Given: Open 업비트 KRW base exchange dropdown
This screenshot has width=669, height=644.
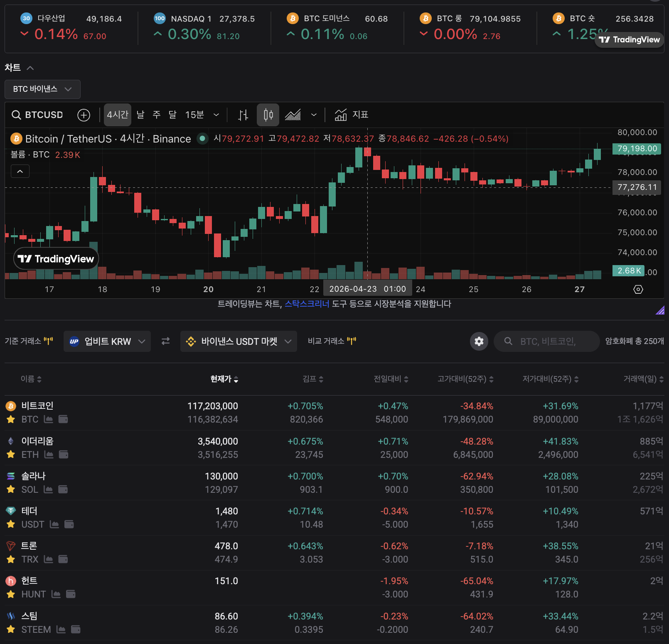Looking at the screenshot, I should pyautogui.click(x=107, y=341).
